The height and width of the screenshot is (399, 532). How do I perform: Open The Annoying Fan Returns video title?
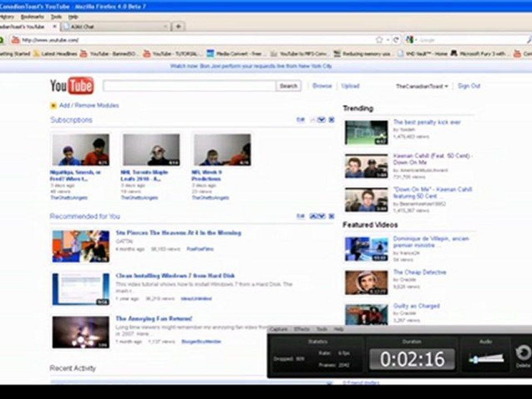tap(154, 319)
